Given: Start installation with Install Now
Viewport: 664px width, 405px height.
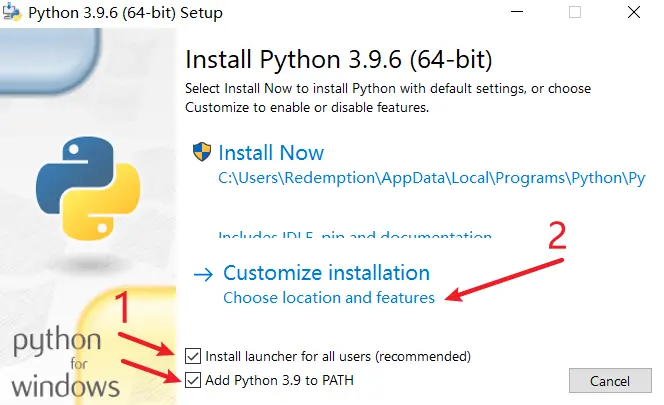Looking at the screenshot, I should pyautogui.click(x=271, y=153).
